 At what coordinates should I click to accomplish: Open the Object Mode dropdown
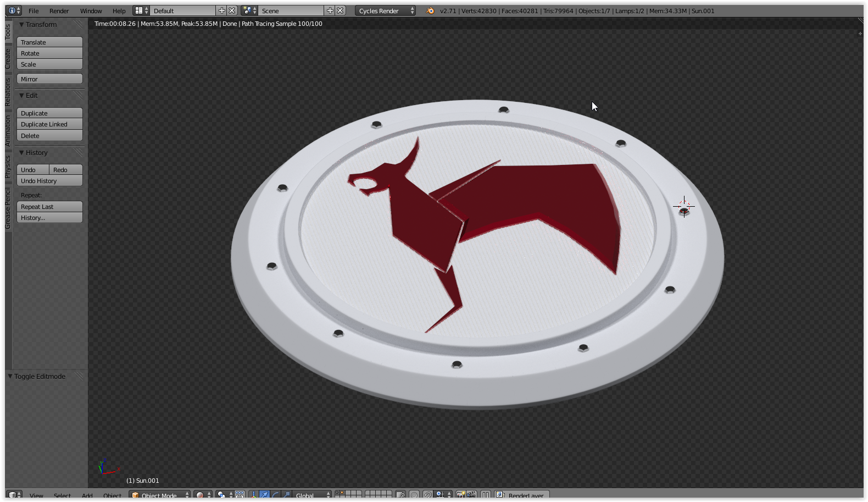[159, 495]
